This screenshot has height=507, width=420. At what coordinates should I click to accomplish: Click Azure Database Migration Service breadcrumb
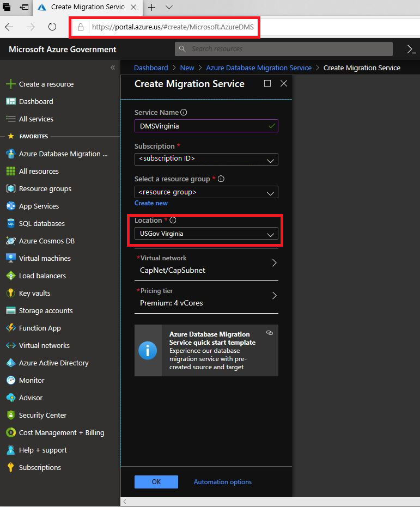[x=259, y=68]
